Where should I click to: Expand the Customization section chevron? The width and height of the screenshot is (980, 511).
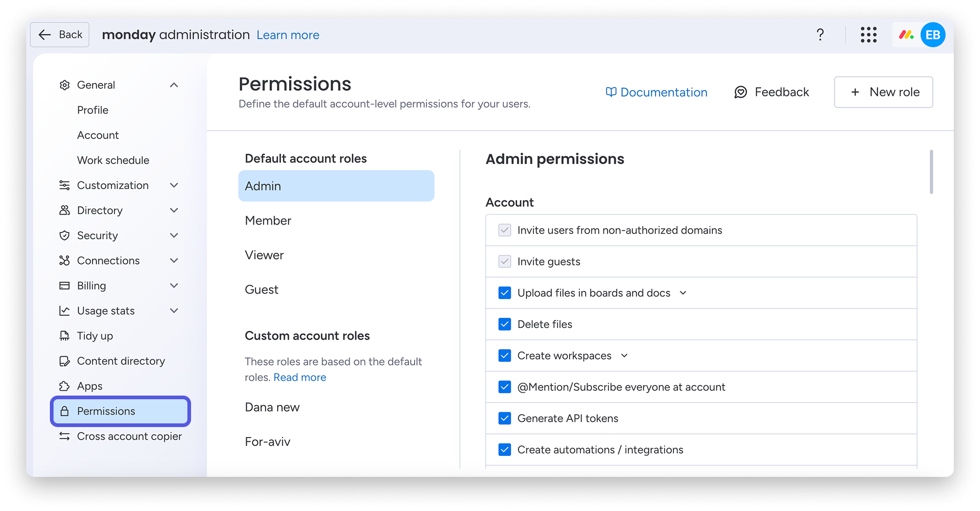[x=174, y=185]
